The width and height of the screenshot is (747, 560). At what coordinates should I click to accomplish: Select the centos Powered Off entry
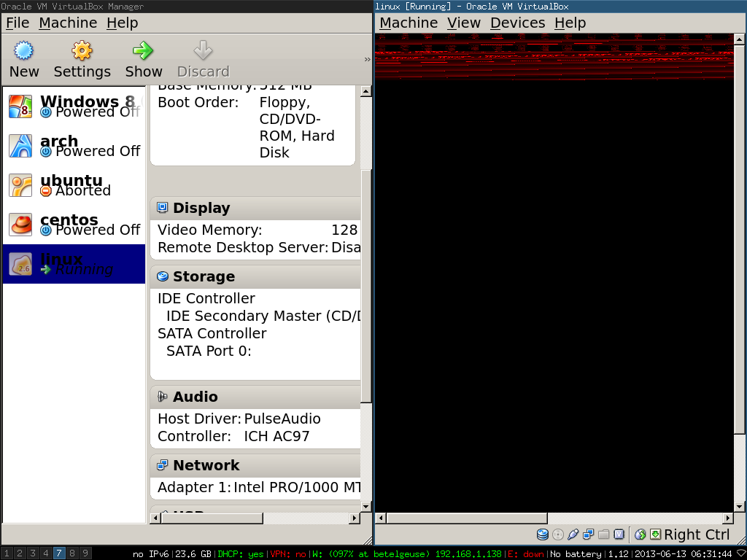coord(74,225)
